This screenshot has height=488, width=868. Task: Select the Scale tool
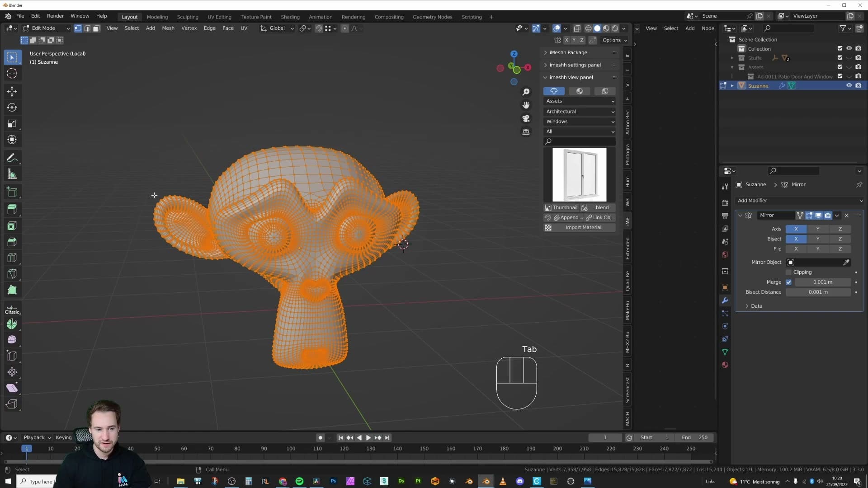click(12, 124)
